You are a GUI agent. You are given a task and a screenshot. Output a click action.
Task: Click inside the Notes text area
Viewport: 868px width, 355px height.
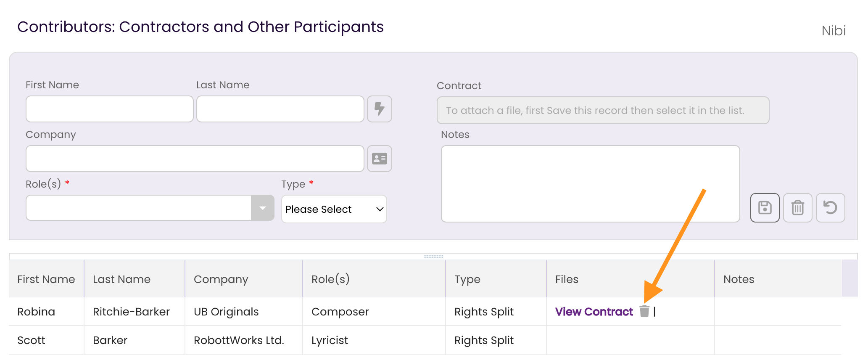tap(590, 184)
